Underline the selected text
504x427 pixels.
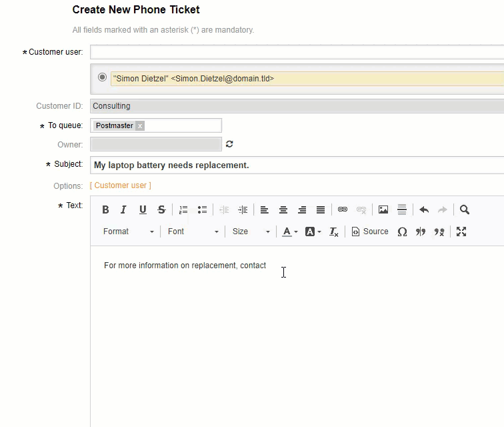tap(143, 209)
